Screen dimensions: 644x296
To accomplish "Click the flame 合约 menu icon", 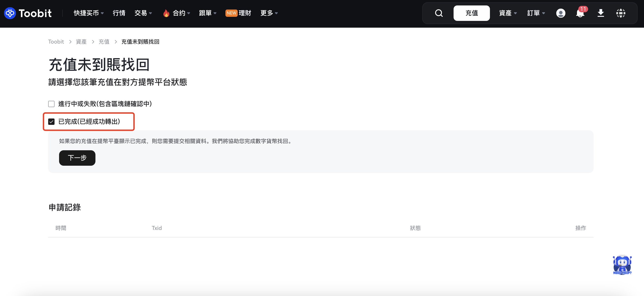I will pos(166,13).
